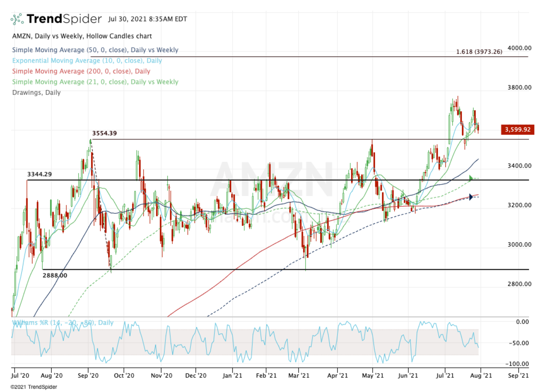The width and height of the screenshot is (545, 392).
Task: Select the Simple Moving Average (200) legend entry
Action: pos(81,71)
